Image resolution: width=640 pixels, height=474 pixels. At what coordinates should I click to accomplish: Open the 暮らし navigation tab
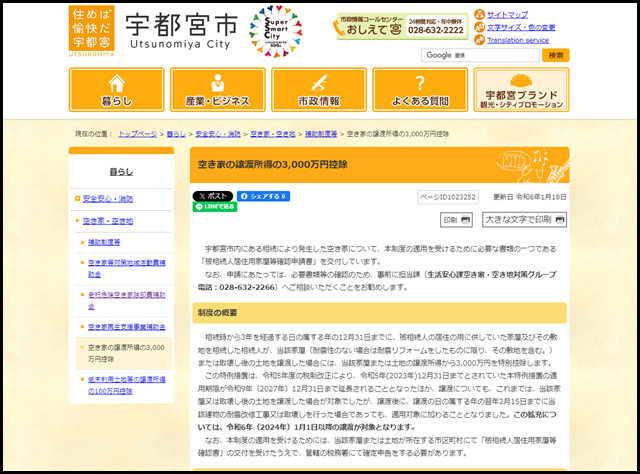tap(116, 90)
